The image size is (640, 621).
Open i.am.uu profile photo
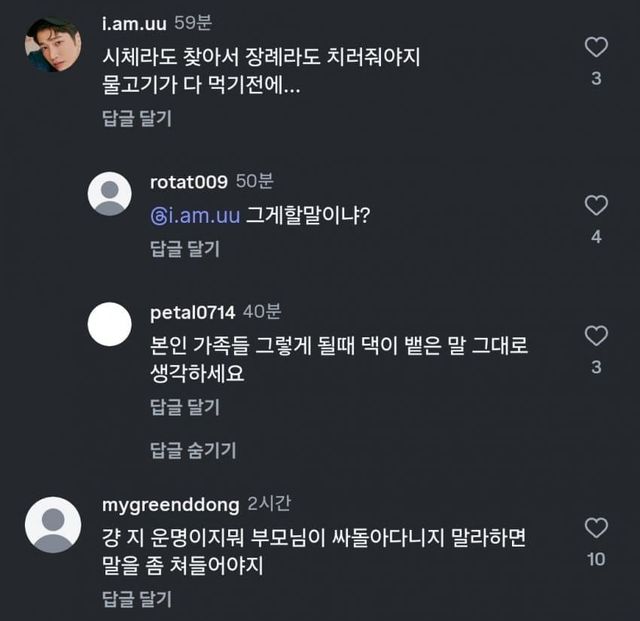coord(53,45)
